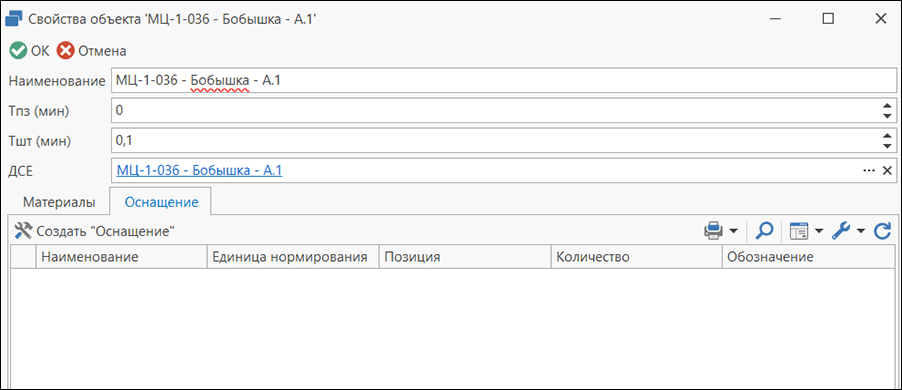
Task: Decrease Тшт (мин) value with down arrow
Action: pos(887,146)
